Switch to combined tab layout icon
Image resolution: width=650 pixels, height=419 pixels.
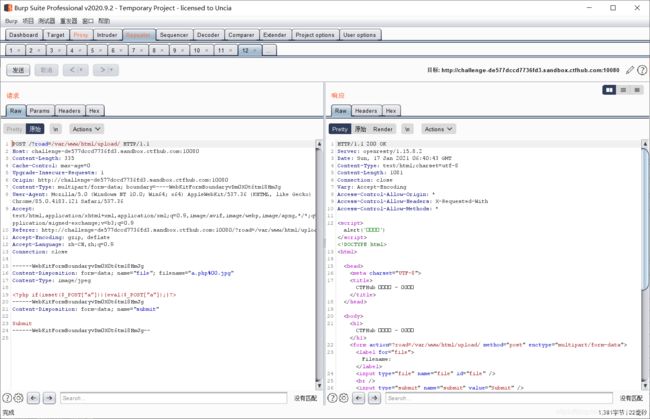637,90
